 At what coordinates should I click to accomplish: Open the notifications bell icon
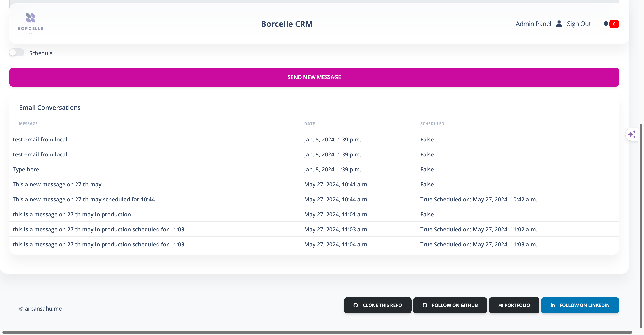(x=606, y=24)
